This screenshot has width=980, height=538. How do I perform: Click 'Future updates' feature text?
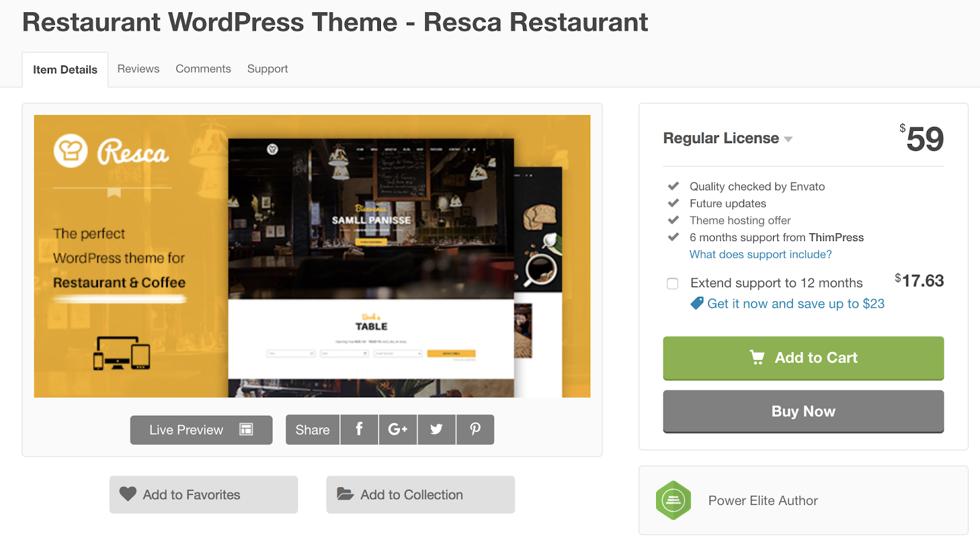click(x=728, y=203)
